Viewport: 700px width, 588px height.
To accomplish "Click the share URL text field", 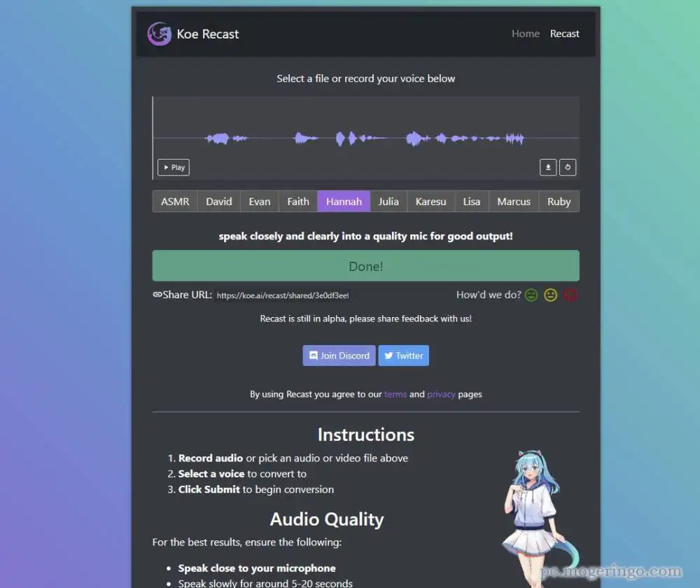I will (x=283, y=295).
